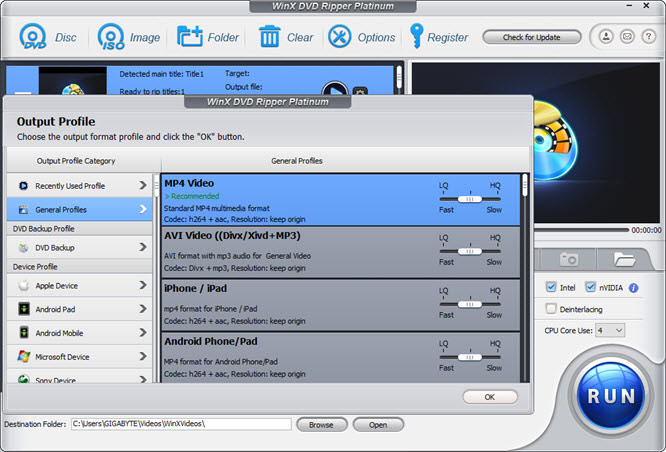Click the General Profiles category icon
The height and width of the screenshot is (452, 666).
[x=23, y=209]
